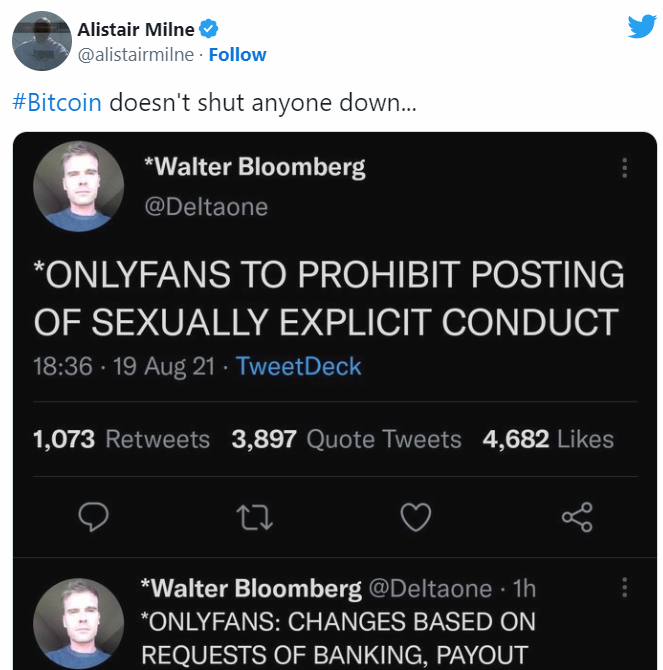
Task: Click the reply speech bubble icon
Action: coord(93,516)
